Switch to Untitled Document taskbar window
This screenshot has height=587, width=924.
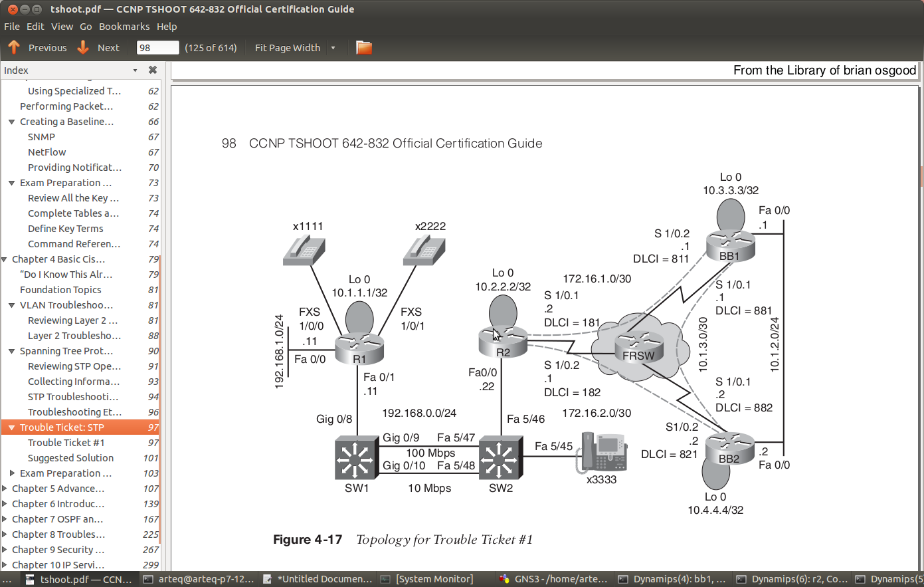[318, 579]
